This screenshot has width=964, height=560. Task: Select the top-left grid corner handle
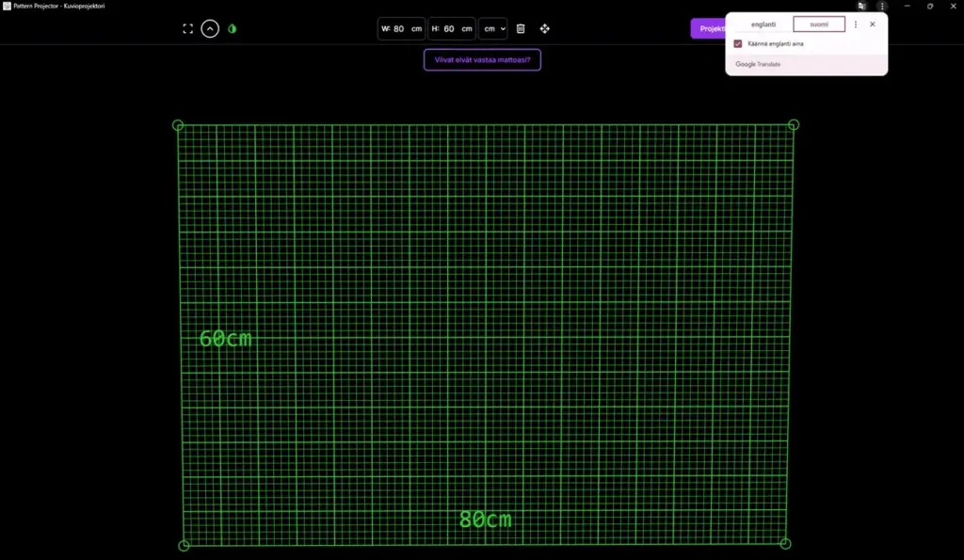[178, 125]
